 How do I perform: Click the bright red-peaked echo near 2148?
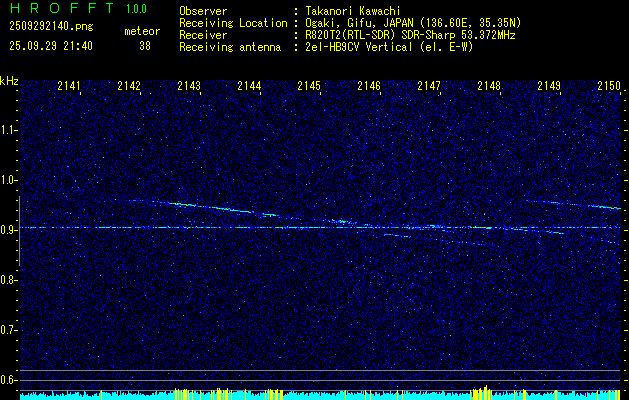481,227
